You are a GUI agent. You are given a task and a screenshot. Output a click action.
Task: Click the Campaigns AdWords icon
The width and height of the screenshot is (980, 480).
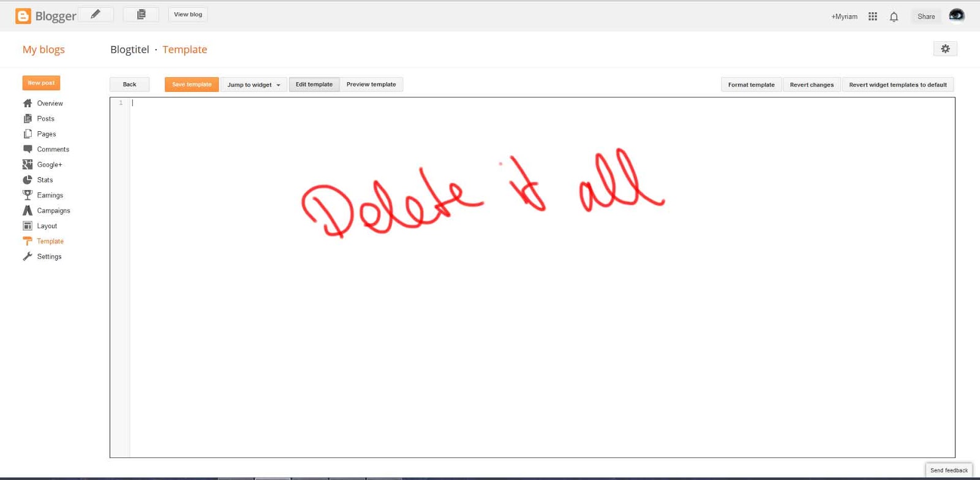[x=28, y=210]
